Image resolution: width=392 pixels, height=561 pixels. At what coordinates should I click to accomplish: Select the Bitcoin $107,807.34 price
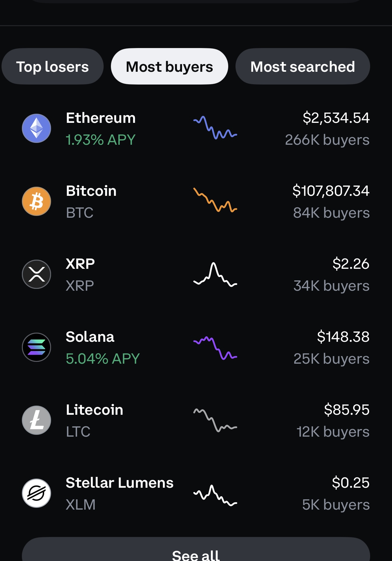331,191
